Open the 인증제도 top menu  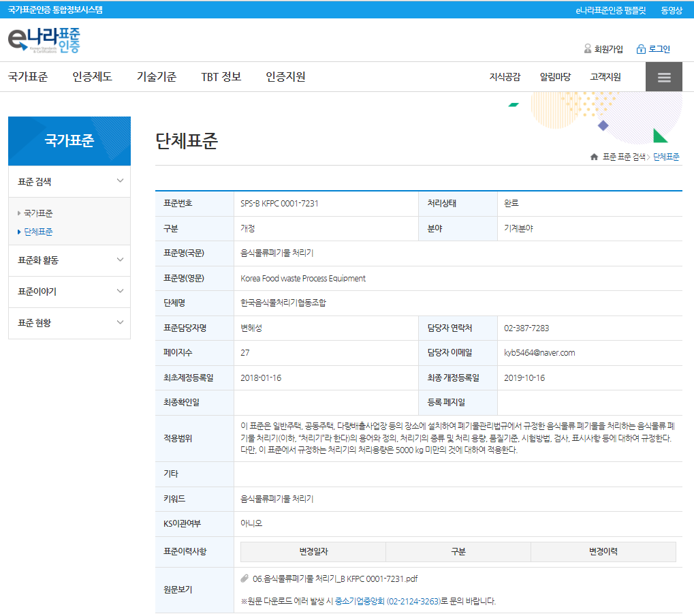(x=92, y=77)
